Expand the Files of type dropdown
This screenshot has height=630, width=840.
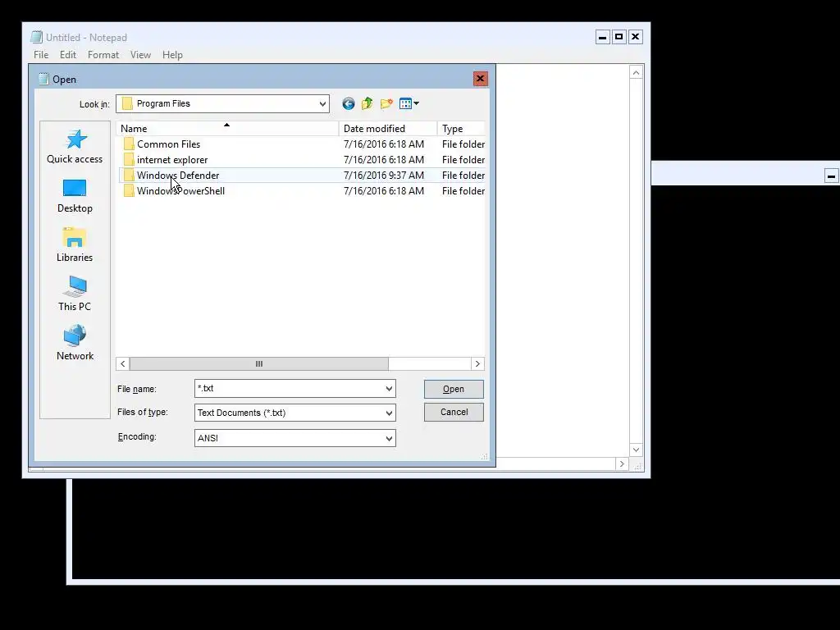click(389, 413)
